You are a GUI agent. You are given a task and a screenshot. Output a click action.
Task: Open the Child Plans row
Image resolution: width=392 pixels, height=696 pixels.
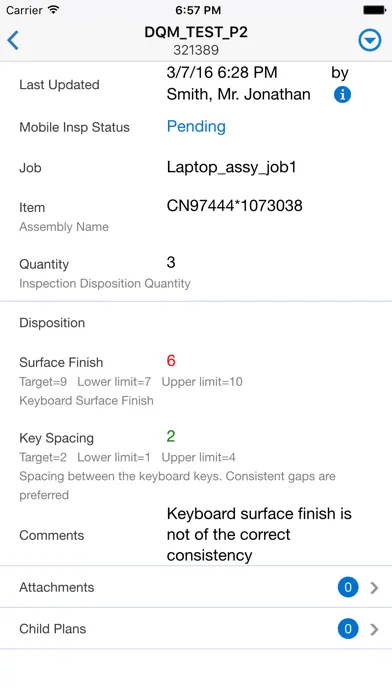pyautogui.click(x=196, y=629)
